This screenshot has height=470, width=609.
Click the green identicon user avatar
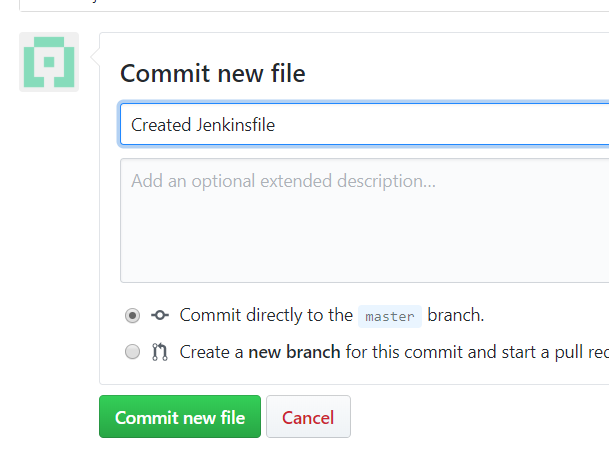coord(49,62)
